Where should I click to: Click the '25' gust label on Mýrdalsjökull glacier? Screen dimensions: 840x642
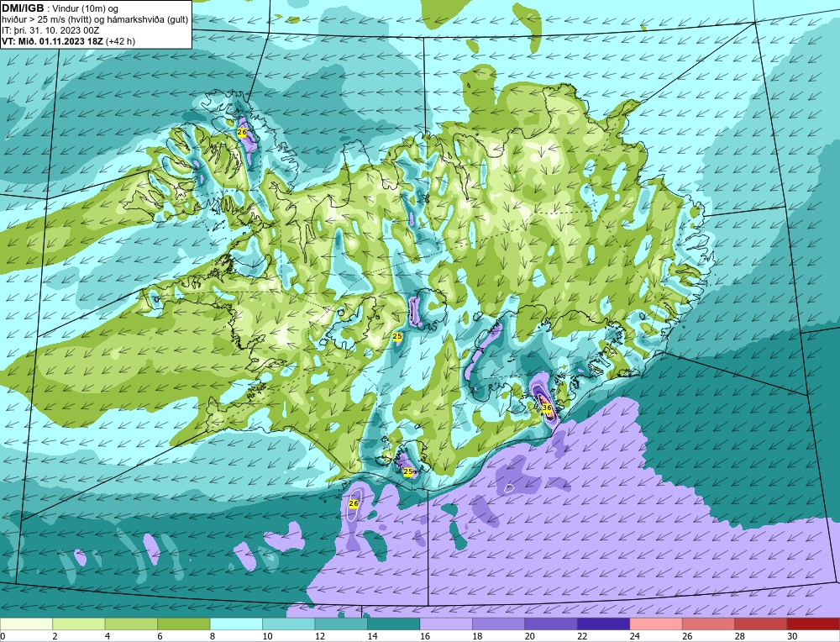pyautogui.click(x=408, y=471)
